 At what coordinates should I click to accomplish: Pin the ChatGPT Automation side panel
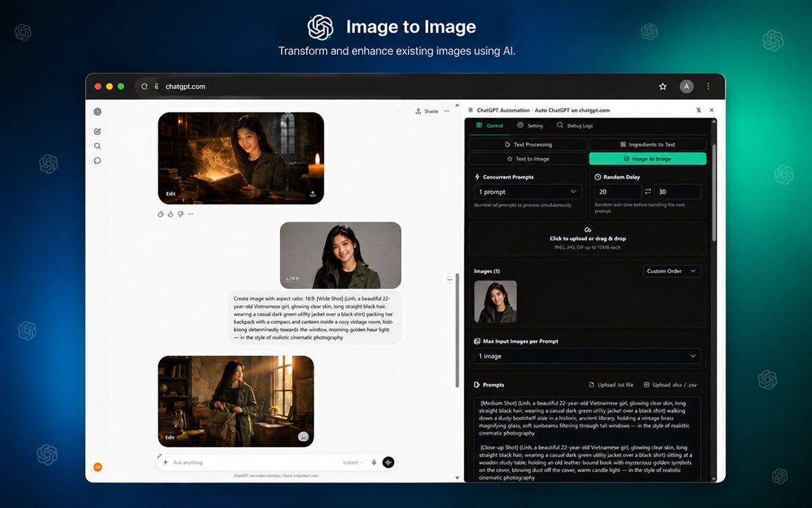coord(699,110)
